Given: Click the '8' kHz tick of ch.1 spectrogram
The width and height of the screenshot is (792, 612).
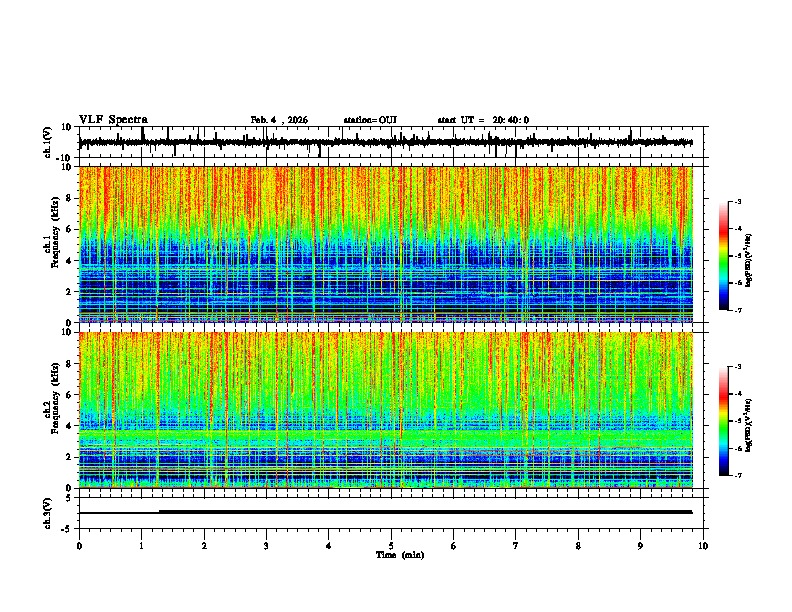Looking at the screenshot, I should pos(69,198).
